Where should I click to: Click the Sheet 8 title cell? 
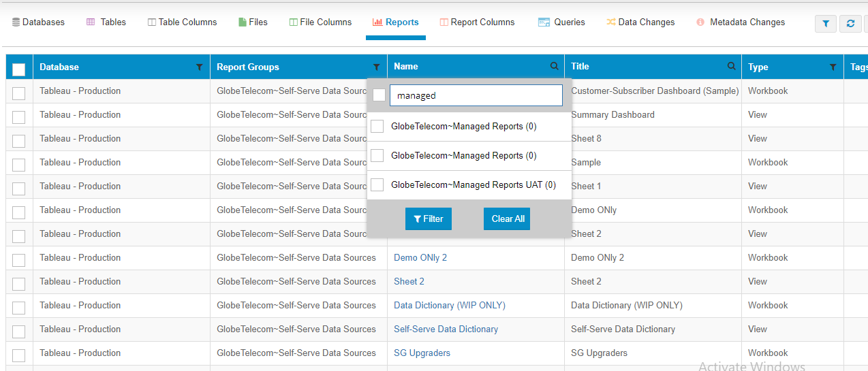pos(586,138)
